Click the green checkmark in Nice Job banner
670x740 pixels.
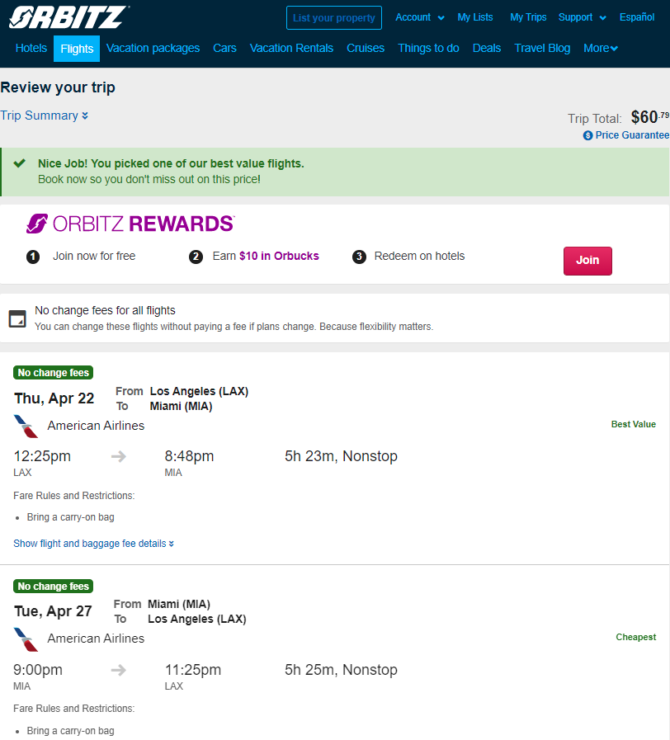19,163
